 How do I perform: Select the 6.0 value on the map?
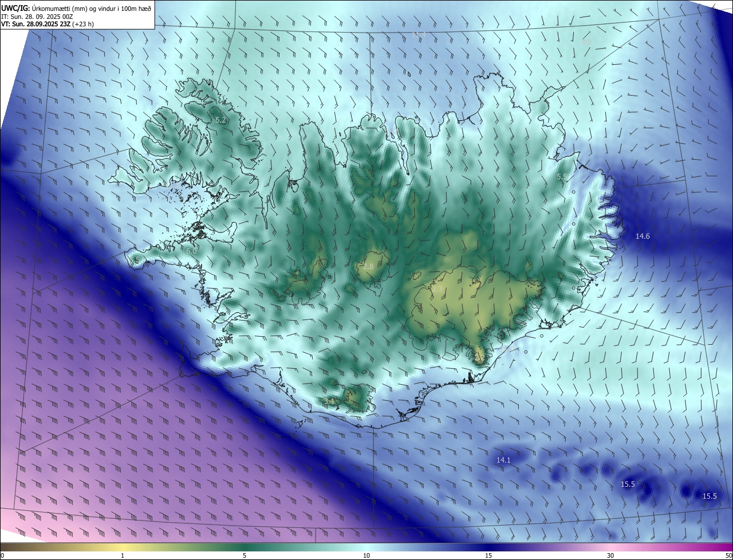click(191, 251)
